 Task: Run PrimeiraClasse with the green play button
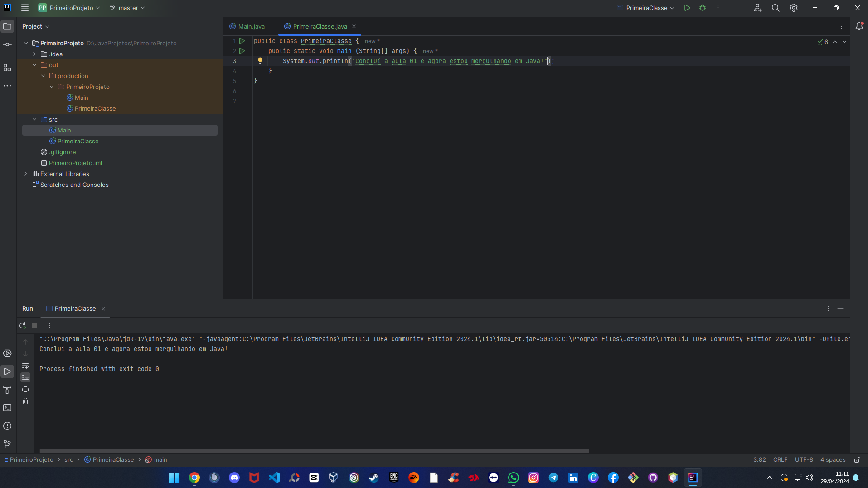click(687, 8)
